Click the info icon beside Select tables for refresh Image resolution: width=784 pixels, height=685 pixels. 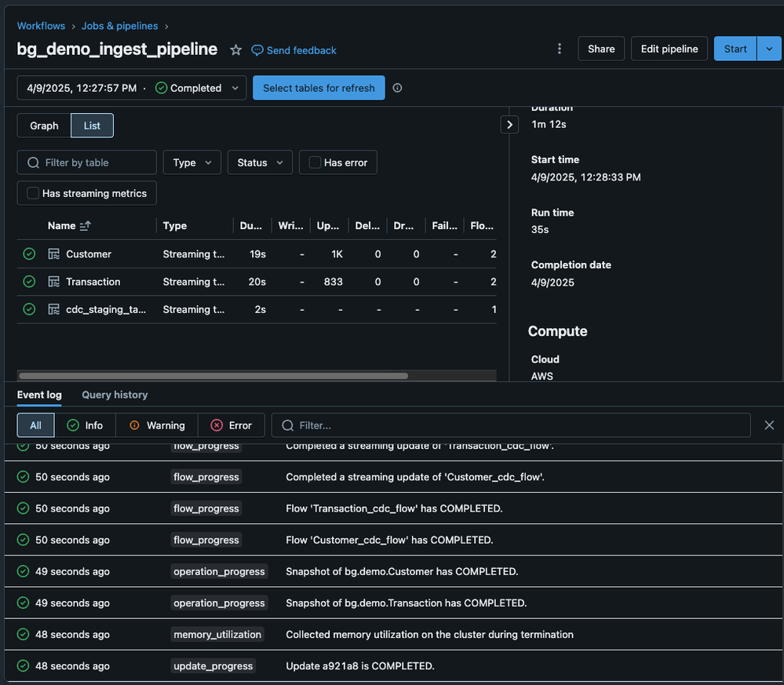397,88
